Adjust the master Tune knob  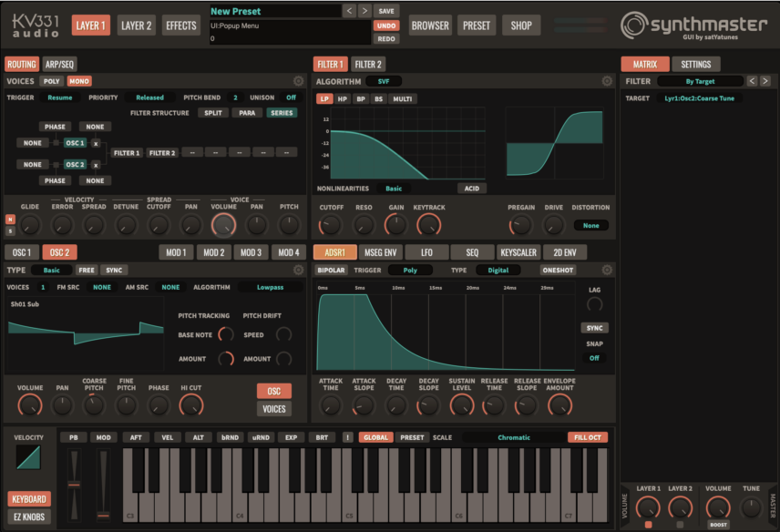click(751, 507)
